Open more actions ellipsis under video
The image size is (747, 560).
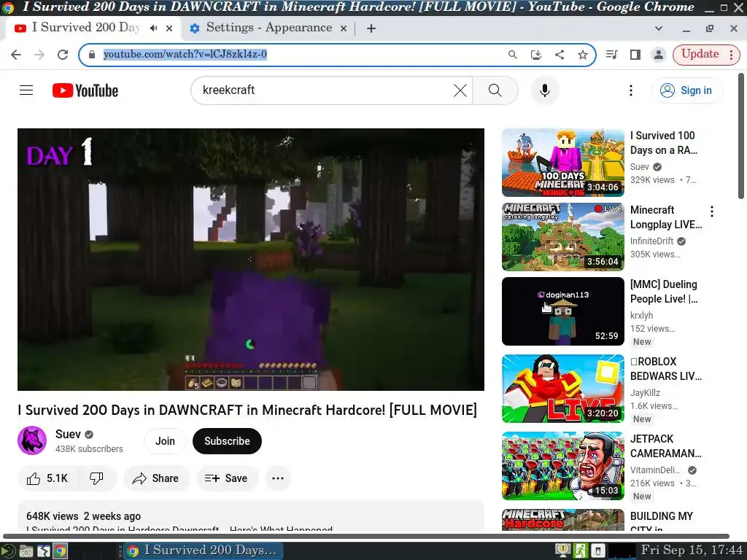pos(278,478)
